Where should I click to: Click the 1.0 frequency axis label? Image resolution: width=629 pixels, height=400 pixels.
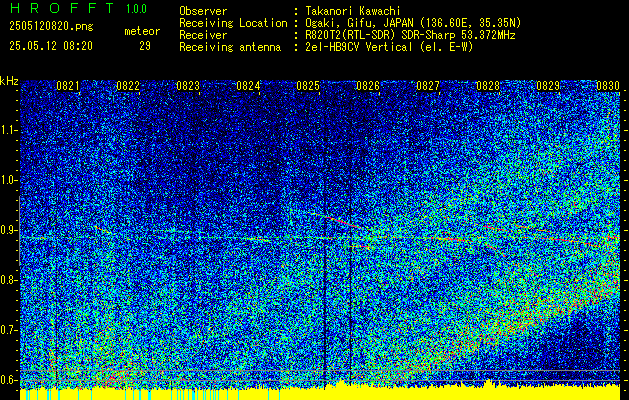9,180
